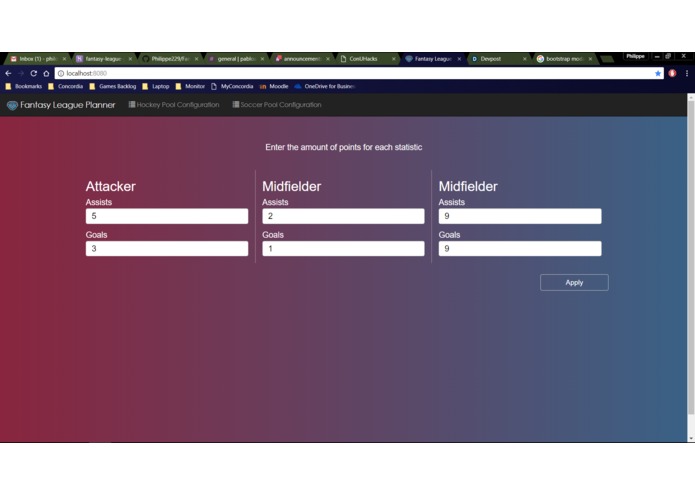
Task: Reload the localhost page
Action: (x=33, y=74)
